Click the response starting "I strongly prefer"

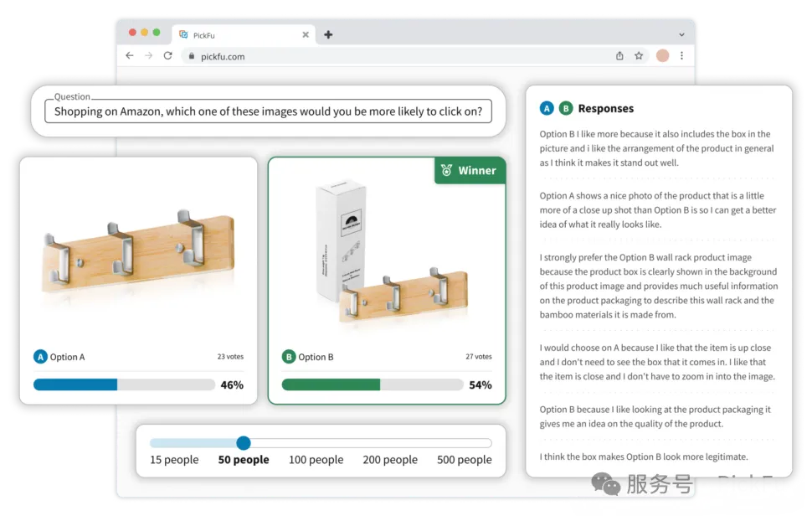[x=659, y=286]
